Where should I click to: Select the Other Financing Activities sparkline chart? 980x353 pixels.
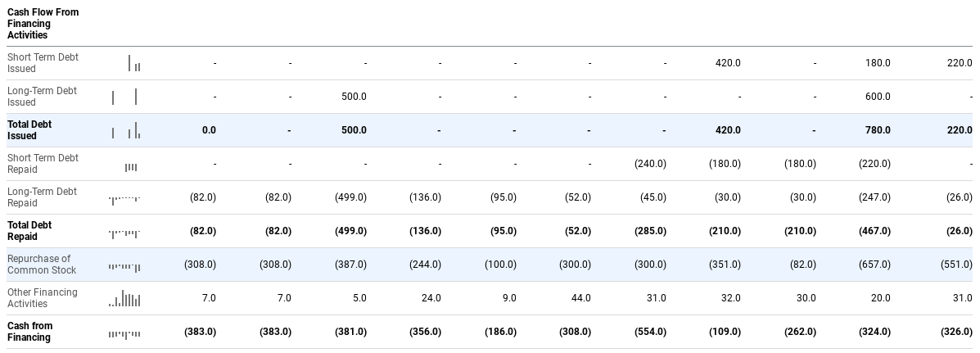click(124, 299)
